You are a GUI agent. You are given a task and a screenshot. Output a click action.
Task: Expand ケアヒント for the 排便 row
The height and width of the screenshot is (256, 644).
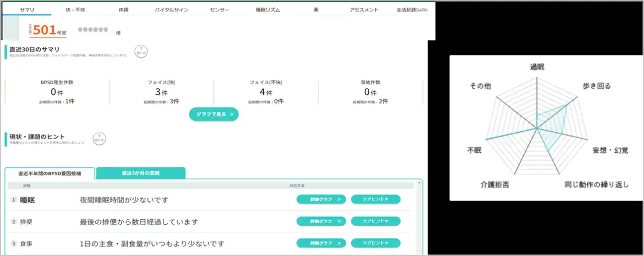coord(375,221)
